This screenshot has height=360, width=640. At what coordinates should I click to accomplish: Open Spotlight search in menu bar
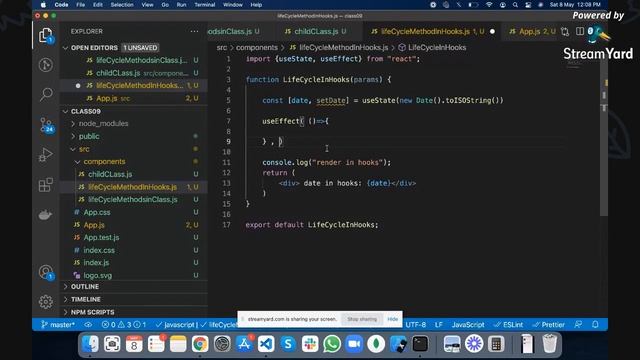(x=515, y=5)
